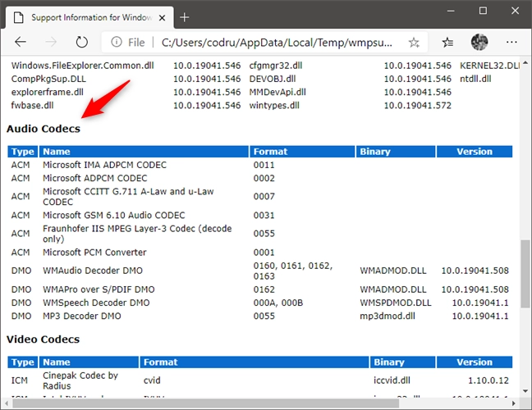Click Video Codecs Format column header

pyautogui.click(x=255, y=362)
